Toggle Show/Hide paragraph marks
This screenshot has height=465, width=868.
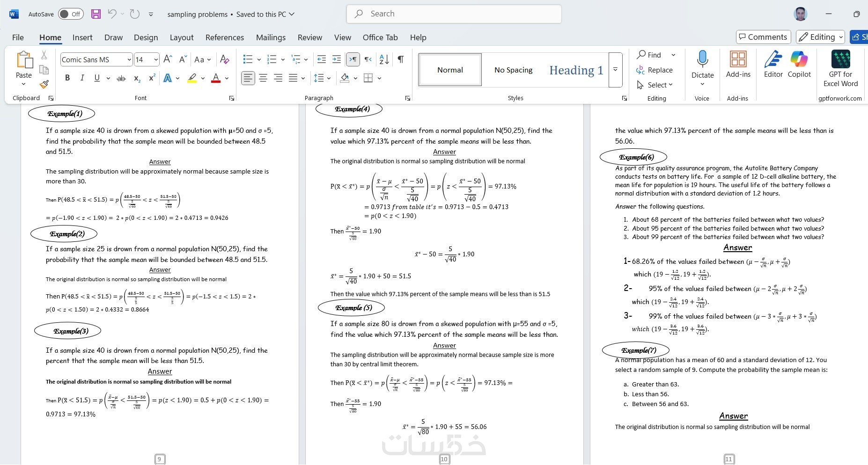(401, 59)
